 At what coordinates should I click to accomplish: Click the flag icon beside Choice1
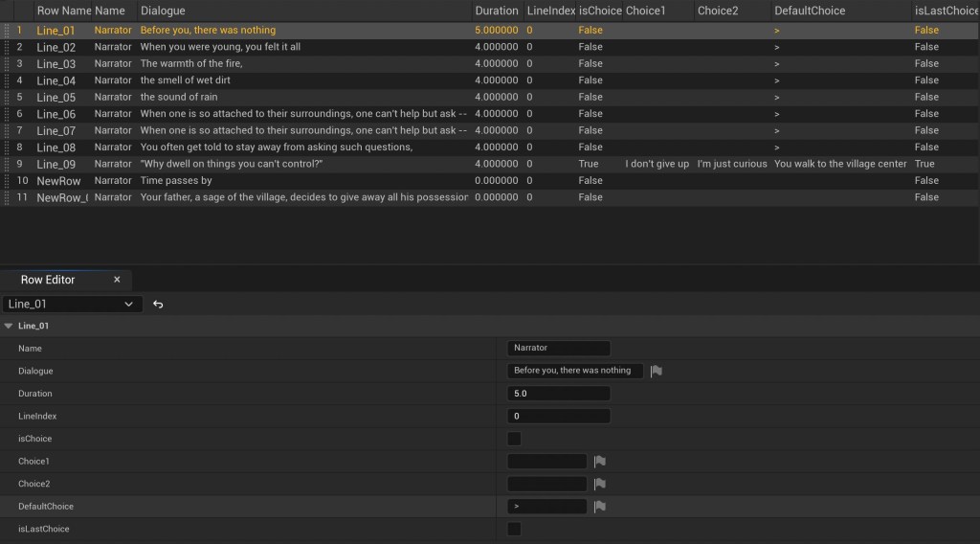pyautogui.click(x=600, y=462)
